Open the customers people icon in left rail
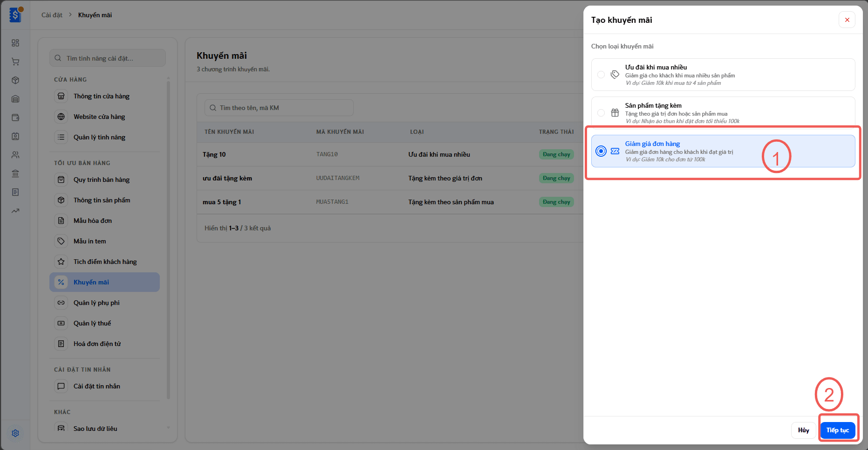This screenshot has height=450, width=868. coord(15,155)
